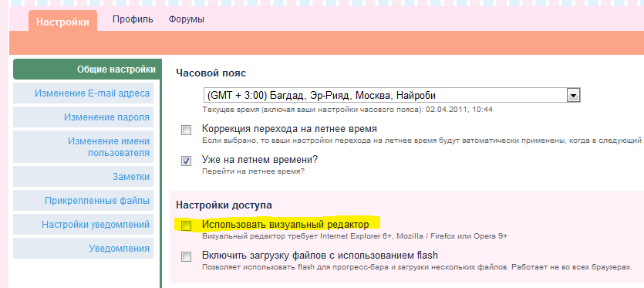Select Общие настройки in the sidebar
The image size is (644, 288).
[86, 69]
